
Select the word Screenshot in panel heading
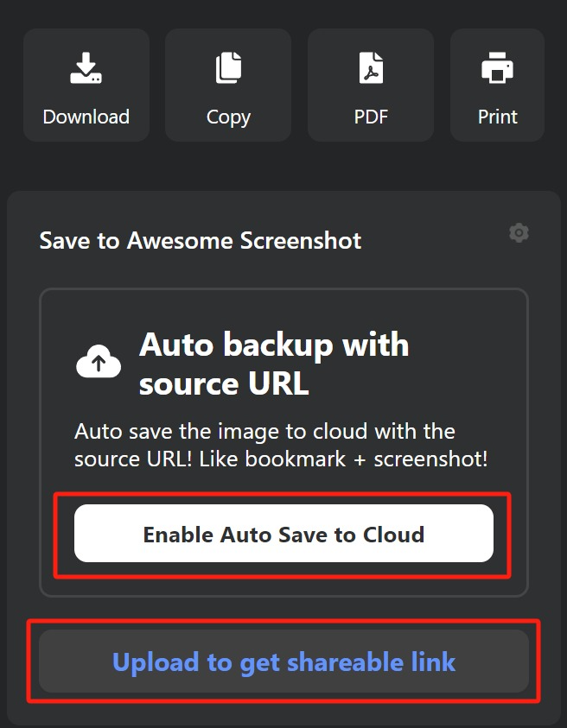301,240
